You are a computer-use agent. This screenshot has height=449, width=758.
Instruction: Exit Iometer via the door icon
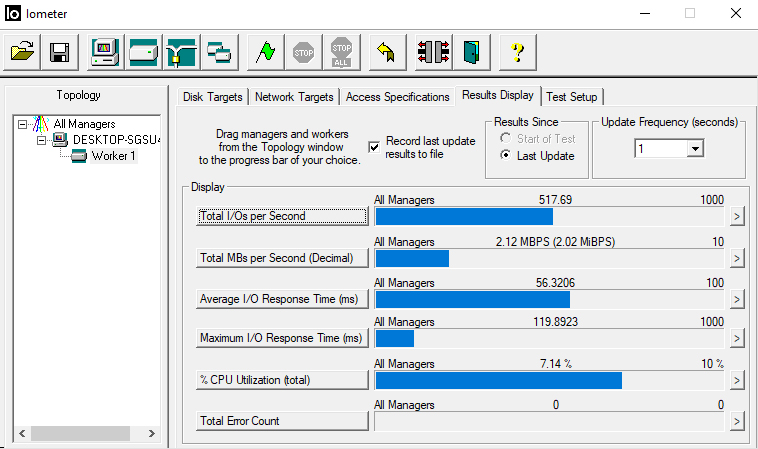pyautogui.click(x=471, y=52)
